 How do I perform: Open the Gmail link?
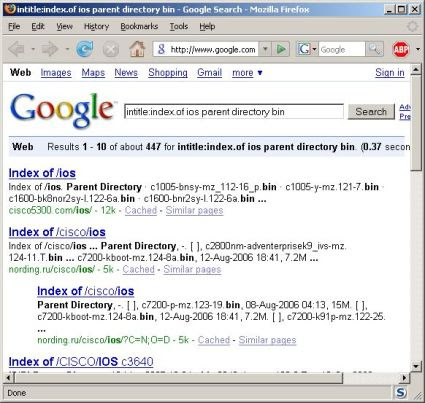(209, 73)
